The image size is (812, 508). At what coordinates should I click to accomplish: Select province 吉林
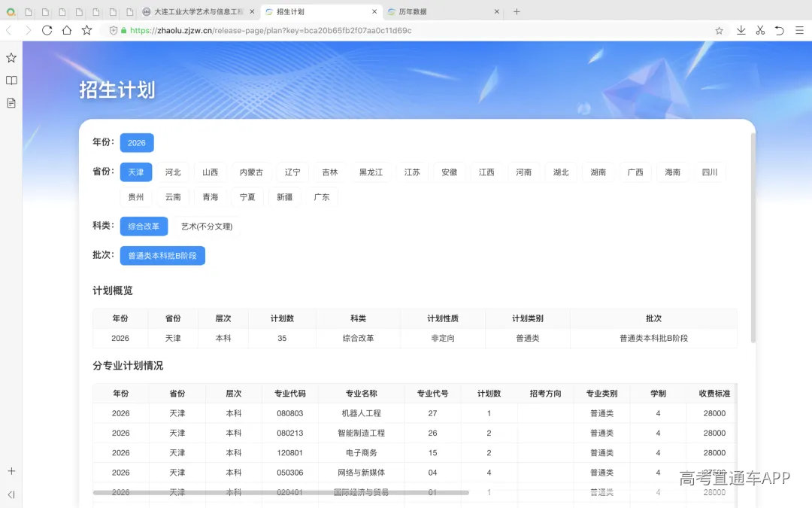click(330, 172)
